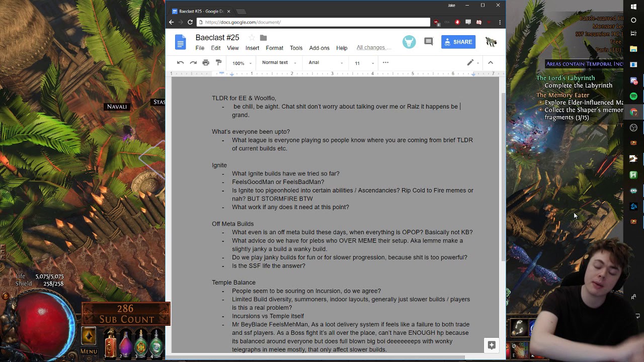644x362 pixels.
Task: Star the Baeclast #25 document
Action: 252,38
